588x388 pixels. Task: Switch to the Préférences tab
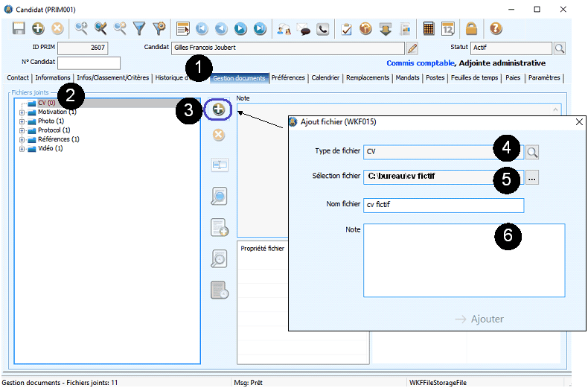(288, 77)
